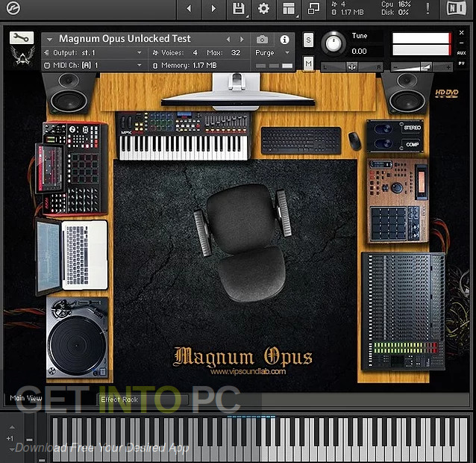
Task: Click the Tune value 0.00 field
Action: click(x=359, y=52)
